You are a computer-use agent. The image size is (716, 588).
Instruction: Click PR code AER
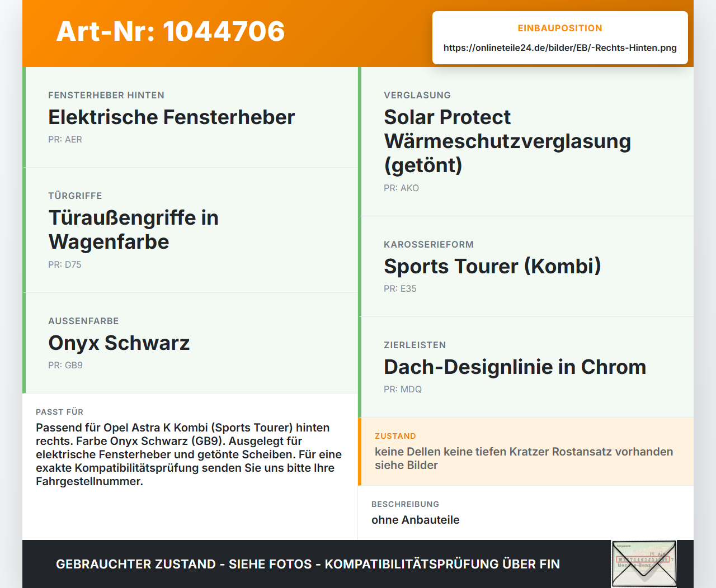(x=65, y=140)
